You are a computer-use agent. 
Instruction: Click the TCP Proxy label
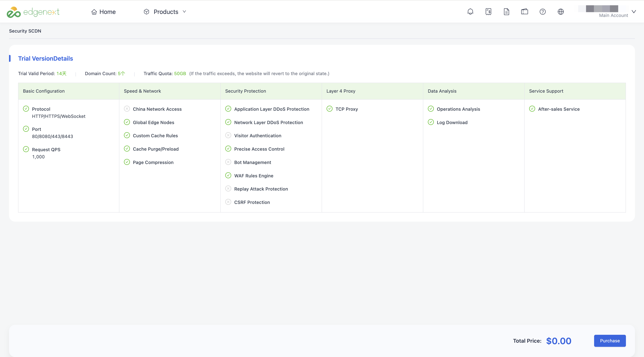click(346, 109)
